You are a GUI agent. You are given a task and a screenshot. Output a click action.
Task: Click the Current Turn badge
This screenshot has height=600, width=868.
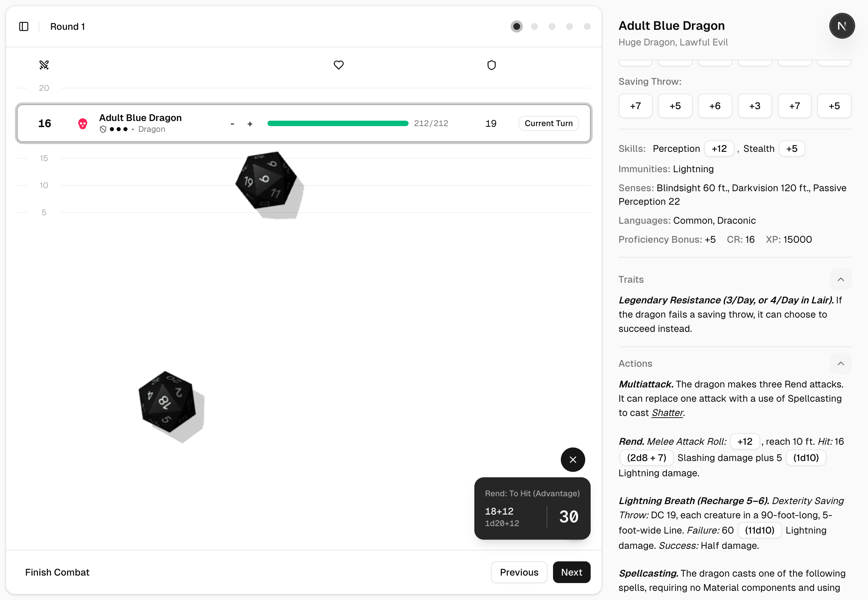coord(549,123)
